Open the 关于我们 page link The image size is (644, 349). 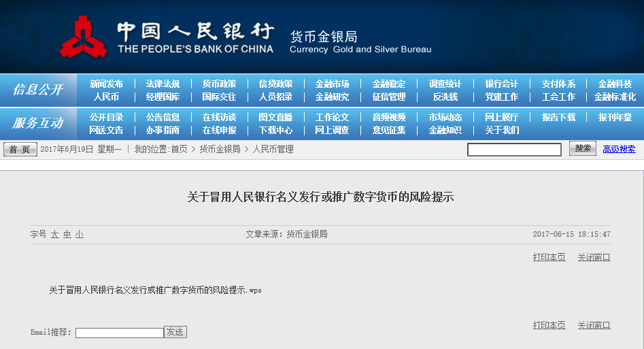coord(502,131)
